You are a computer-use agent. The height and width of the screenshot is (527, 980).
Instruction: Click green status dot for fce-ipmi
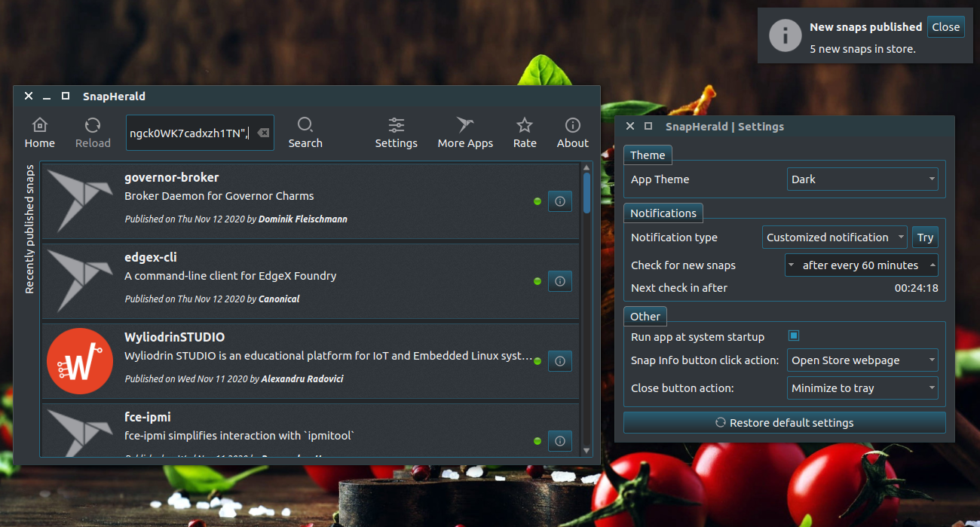537,441
